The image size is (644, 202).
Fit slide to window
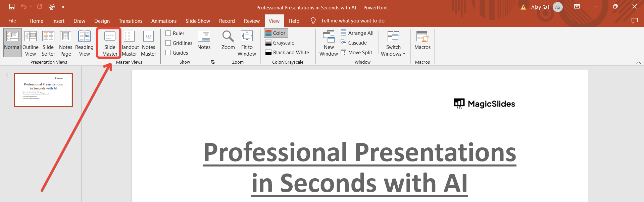pyautogui.click(x=247, y=44)
